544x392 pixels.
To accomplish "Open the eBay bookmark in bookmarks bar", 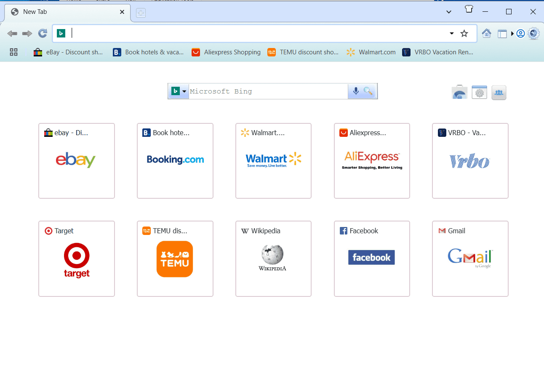I will (x=68, y=52).
